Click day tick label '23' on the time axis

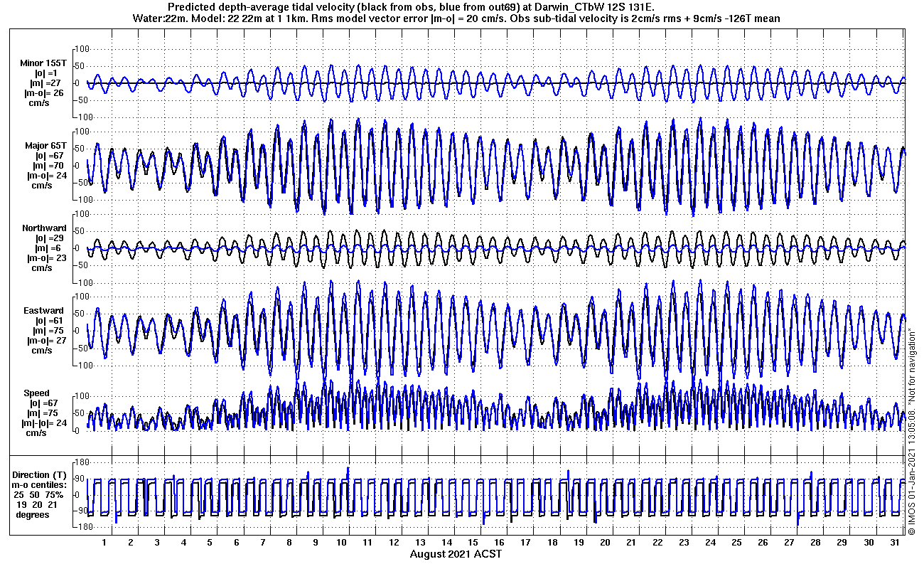[x=684, y=543]
